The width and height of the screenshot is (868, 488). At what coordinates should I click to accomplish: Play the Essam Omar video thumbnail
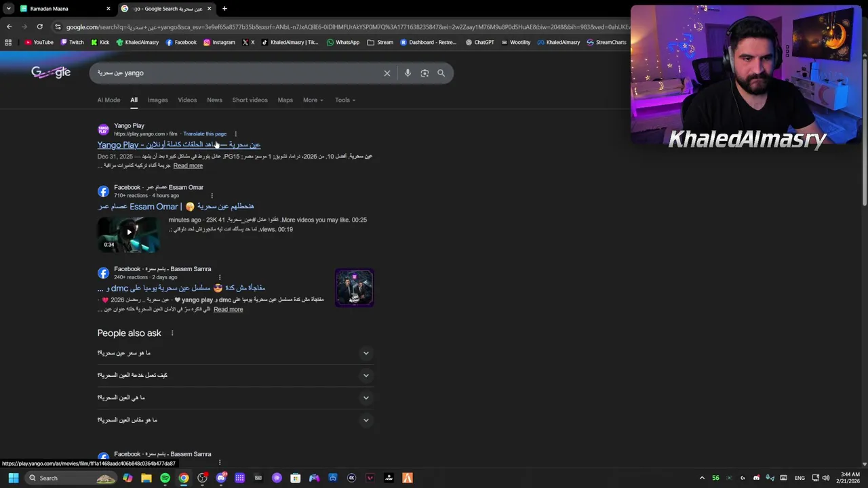pos(128,233)
